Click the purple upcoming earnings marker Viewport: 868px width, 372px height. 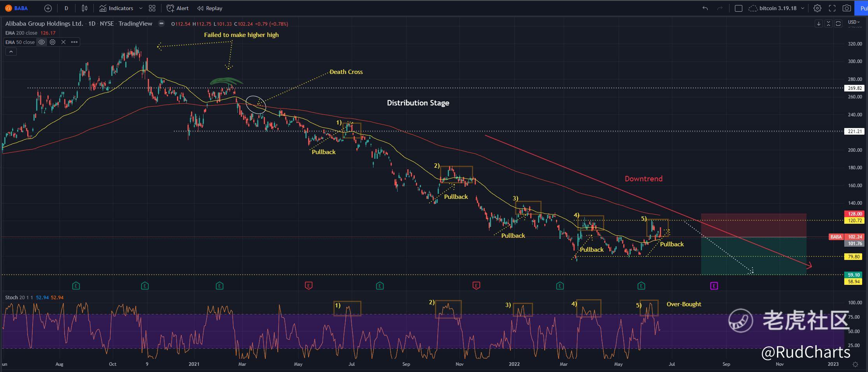click(x=714, y=286)
